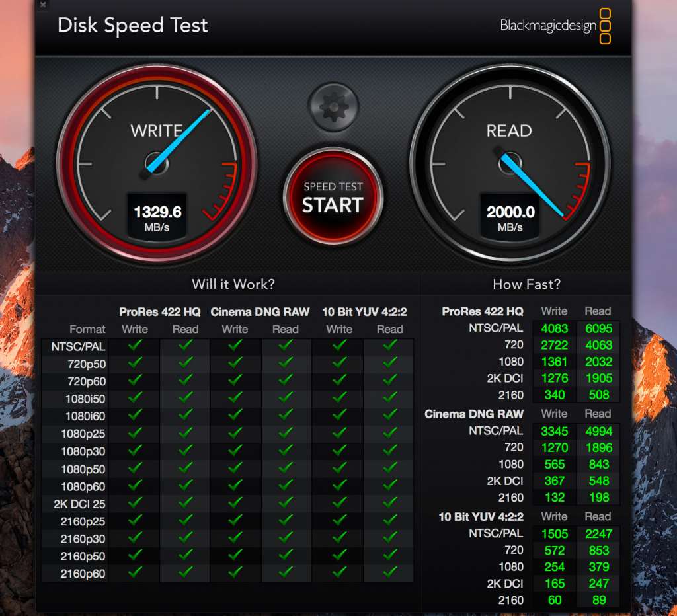
Task: Toggle the 2160p60 10 Bit YUV Read checkmark
Action: coord(389,574)
